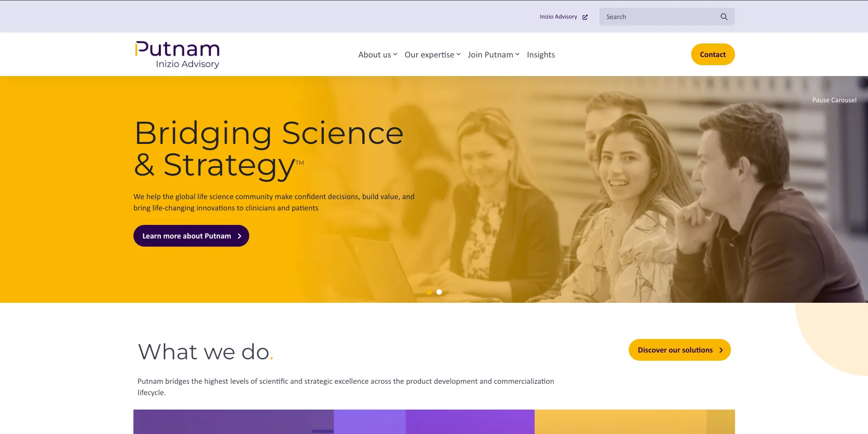The width and height of the screenshot is (868, 434).
Task: Click the yellow tile at page bottom
Action: point(635,422)
